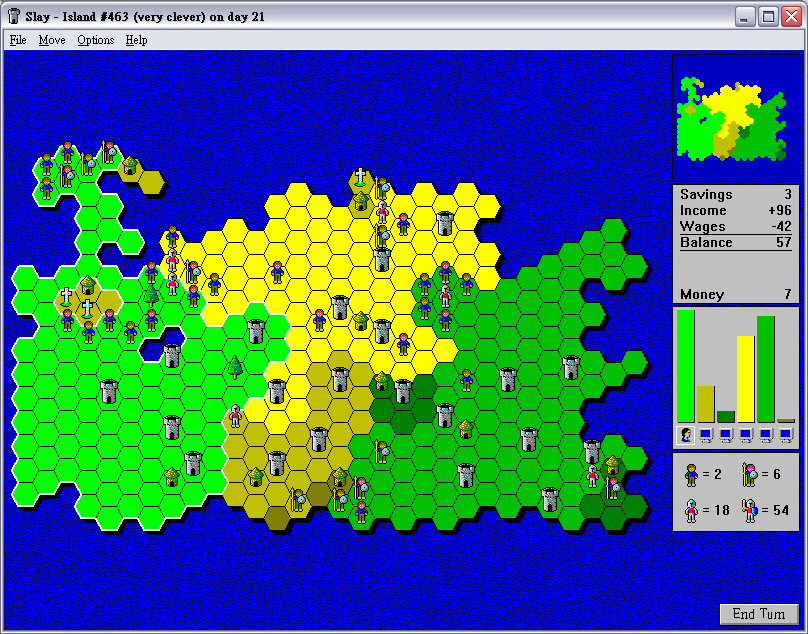Select the hut on the darkest green patch
Image resolution: width=808 pixels, height=634 pixels.
382,381
